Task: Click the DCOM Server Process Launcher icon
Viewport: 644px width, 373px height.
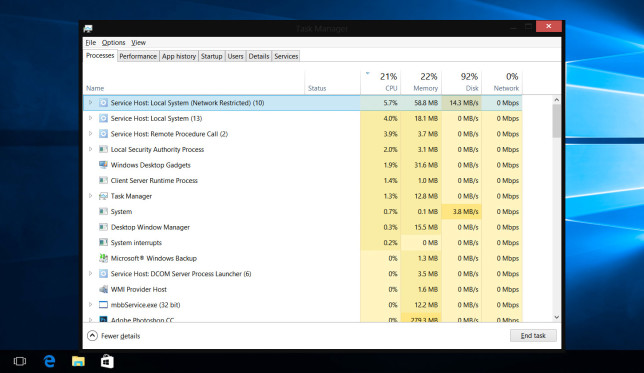Action: click(104, 274)
